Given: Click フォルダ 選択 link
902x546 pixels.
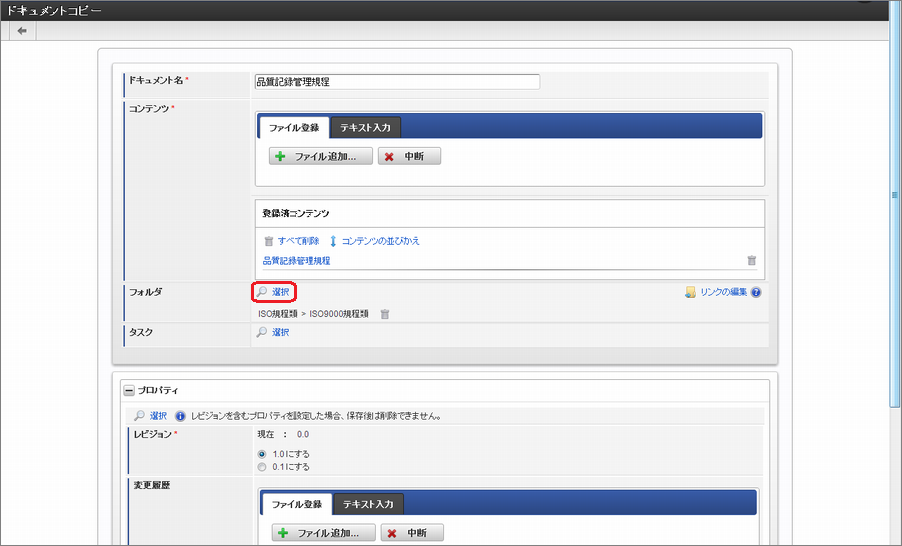Looking at the screenshot, I should pyautogui.click(x=281, y=292).
